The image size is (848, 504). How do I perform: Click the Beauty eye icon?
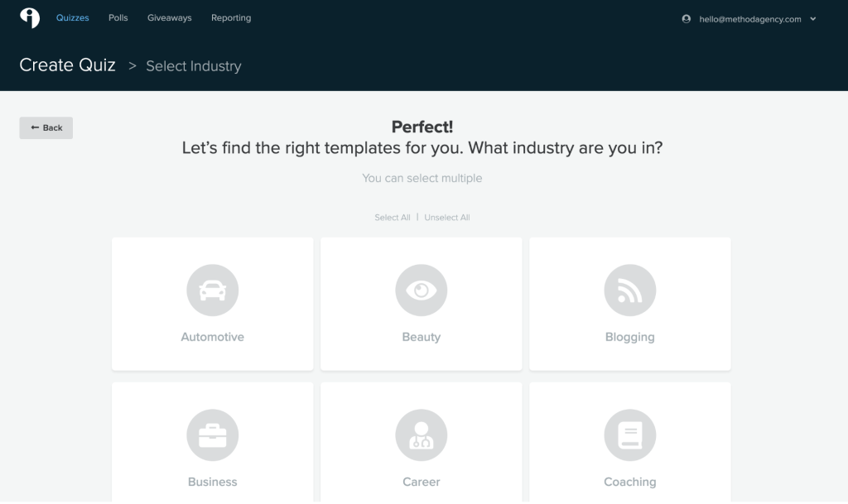pyautogui.click(x=422, y=290)
